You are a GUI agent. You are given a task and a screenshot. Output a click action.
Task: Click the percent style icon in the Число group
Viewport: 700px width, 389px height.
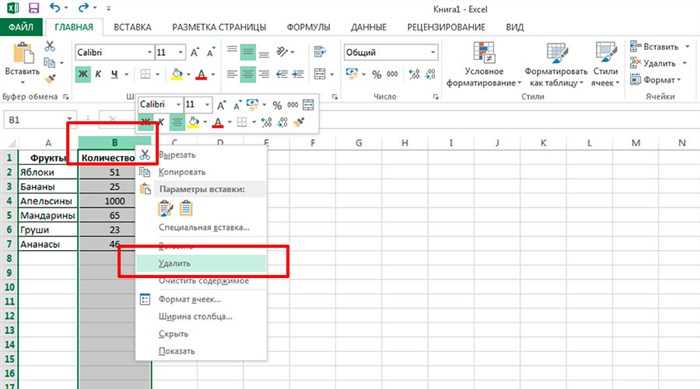click(377, 74)
